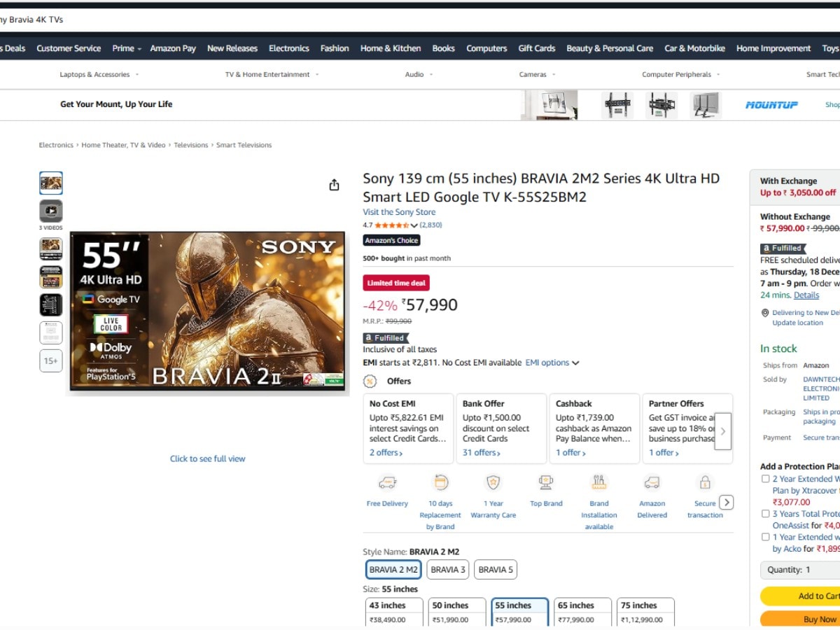Check the 1 Year Extended warranty by Acko
The width and height of the screenshot is (840, 630).
point(766,537)
